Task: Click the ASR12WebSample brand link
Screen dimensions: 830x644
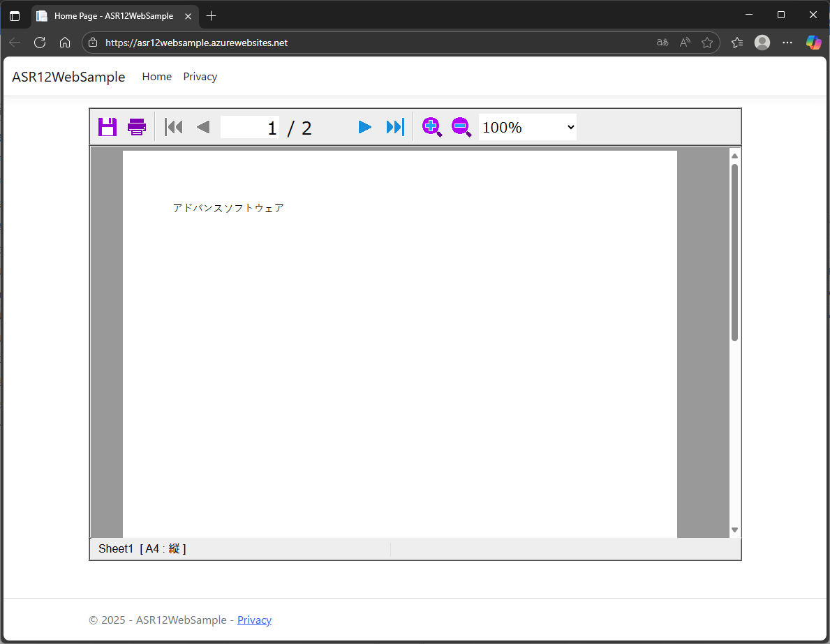Action: (x=68, y=77)
